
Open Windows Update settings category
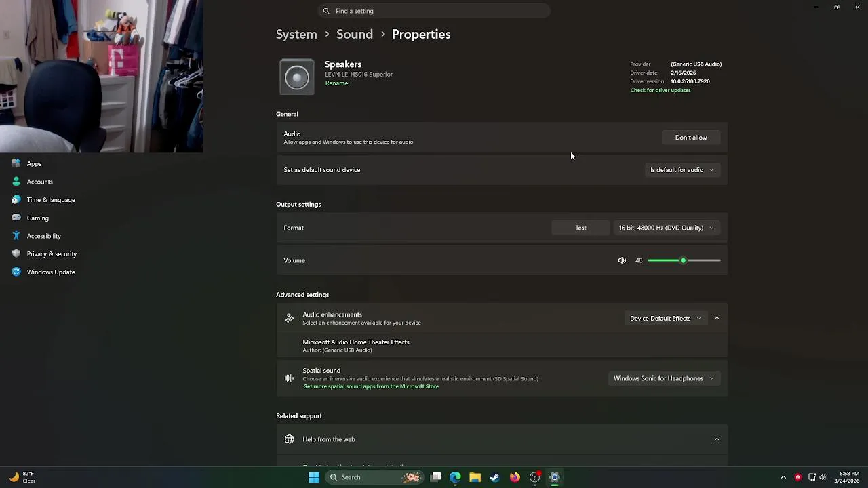coord(51,272)
